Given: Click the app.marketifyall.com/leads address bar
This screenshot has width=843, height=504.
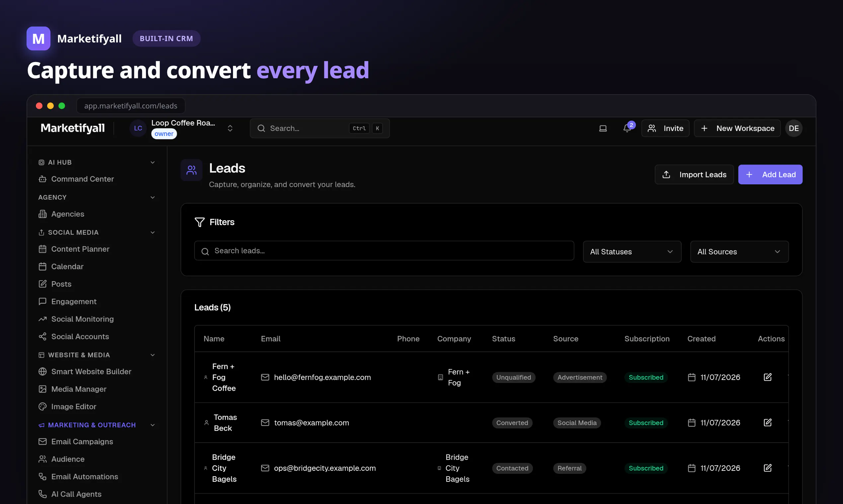Looking at the screenshot, I should pos(131,106).
